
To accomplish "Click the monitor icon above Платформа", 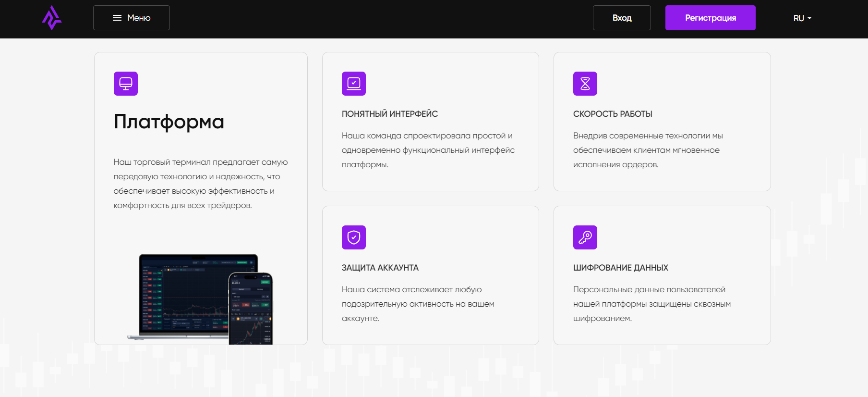I will tap(126, 84).
